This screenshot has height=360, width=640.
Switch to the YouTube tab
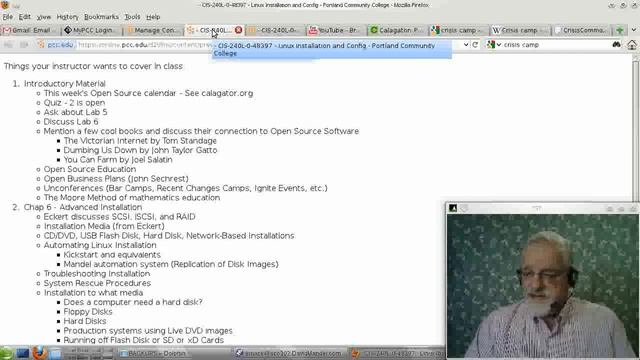pos(337,30)
